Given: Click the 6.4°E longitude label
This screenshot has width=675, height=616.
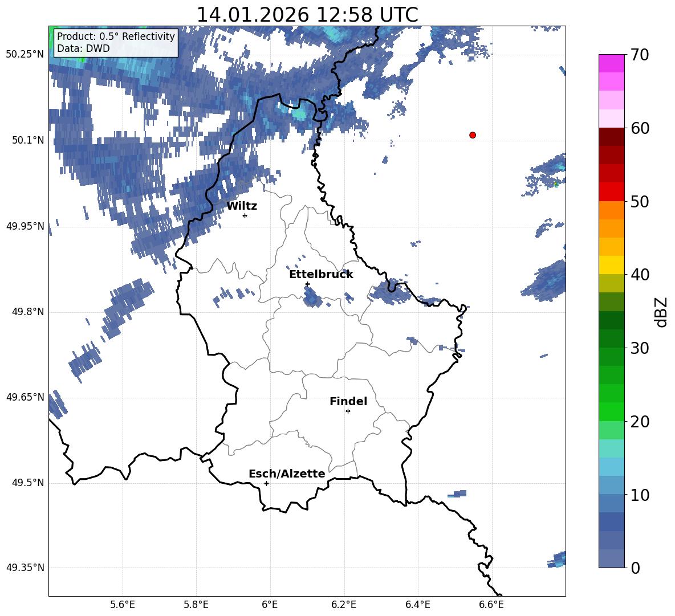Looking at the screenshot, I should coord(417,605).
